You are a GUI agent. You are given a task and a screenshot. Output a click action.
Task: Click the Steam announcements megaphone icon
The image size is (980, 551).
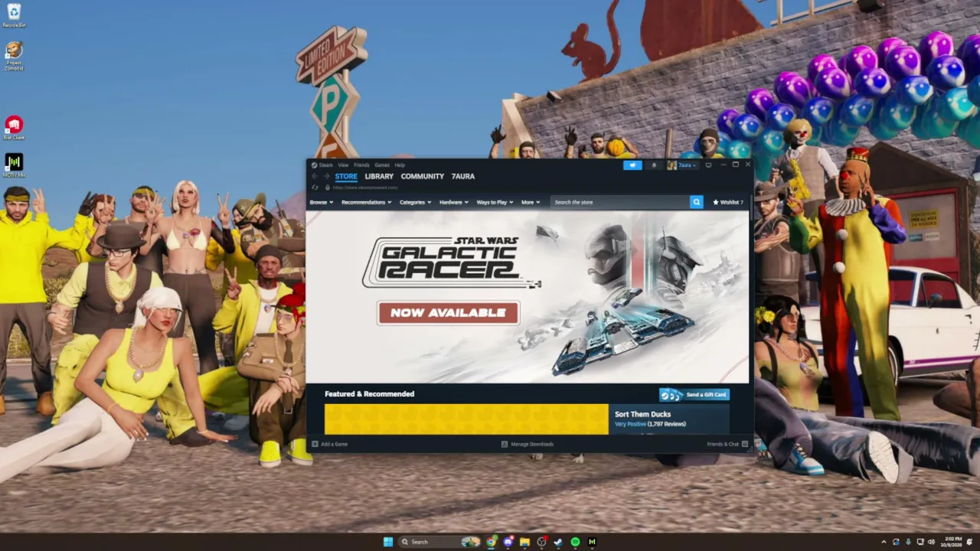coord(632,165)
